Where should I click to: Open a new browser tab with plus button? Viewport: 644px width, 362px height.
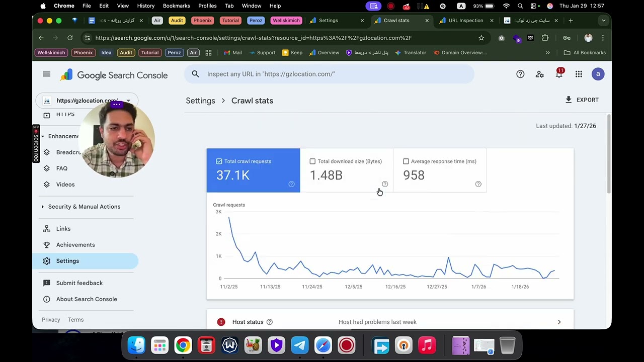pos(571,21)
